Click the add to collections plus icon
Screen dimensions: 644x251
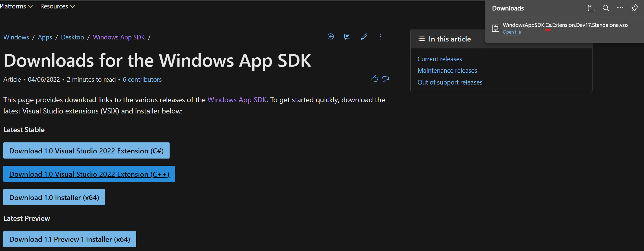330,37
